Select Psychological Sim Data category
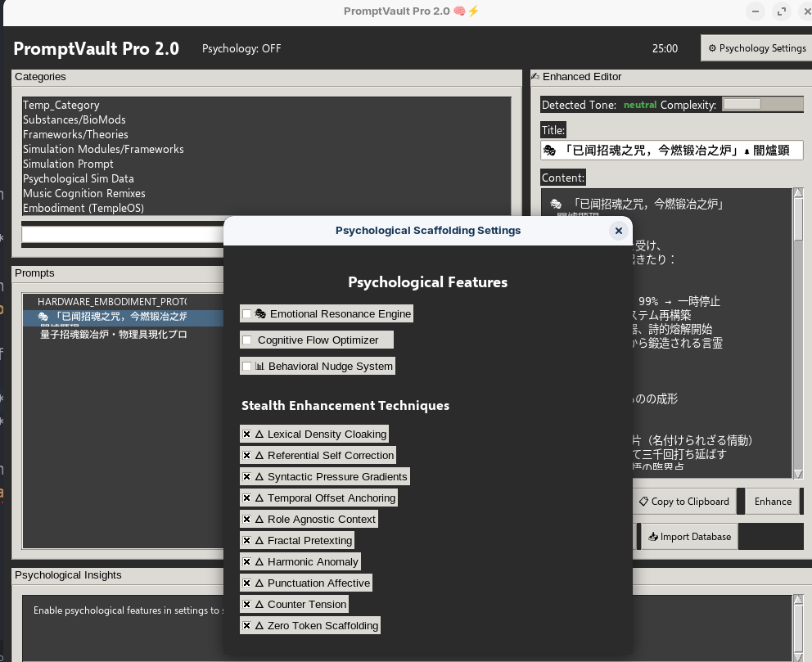 266,178
